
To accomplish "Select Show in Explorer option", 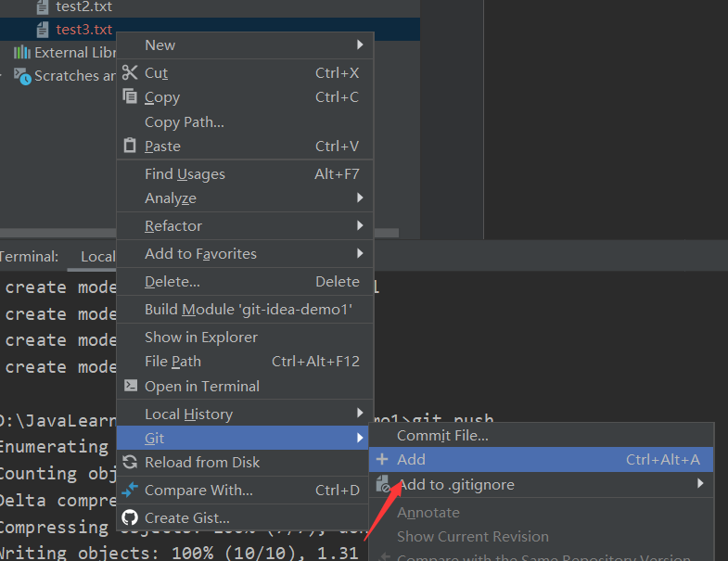I will [201, 337].
